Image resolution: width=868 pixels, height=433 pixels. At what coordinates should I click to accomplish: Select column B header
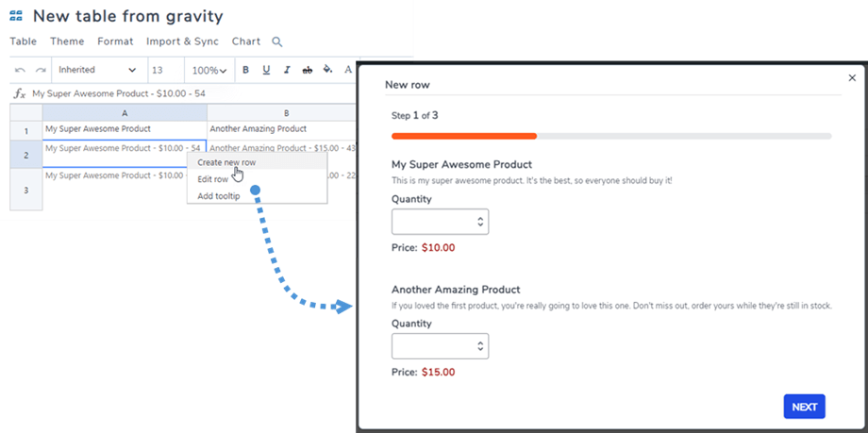click(x=285, y=112)
